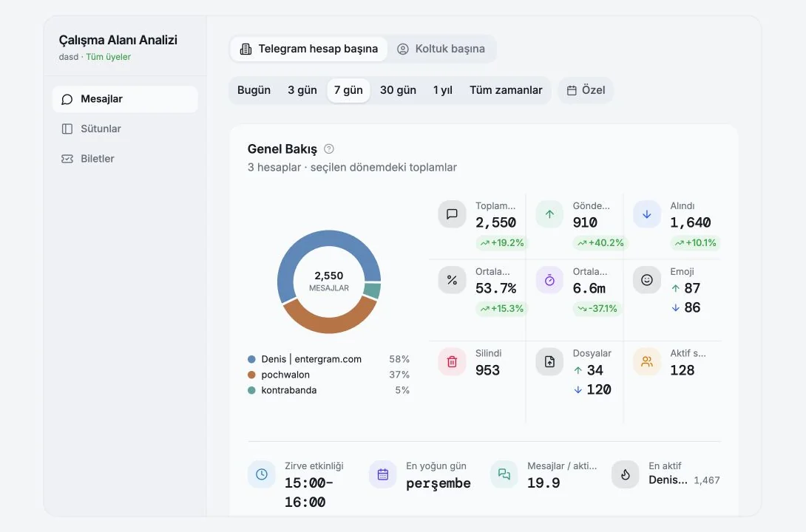Click the chat icon for Mesajlar / akti...
This screenshot has height=532, width=806.
(x=504, y=474)
